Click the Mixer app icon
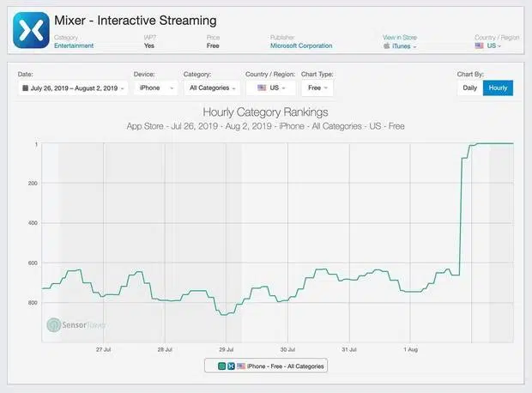 [x=31, y=30]
